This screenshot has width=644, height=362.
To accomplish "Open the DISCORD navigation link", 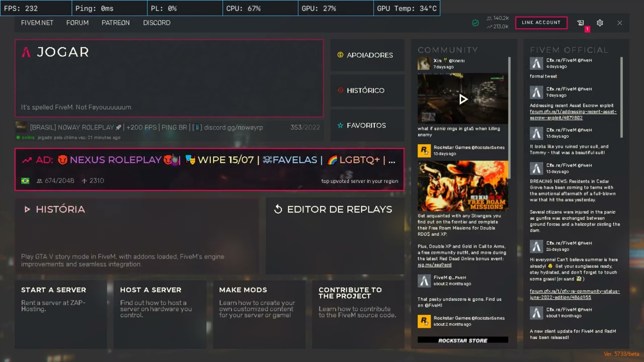I will click(156, 23).
